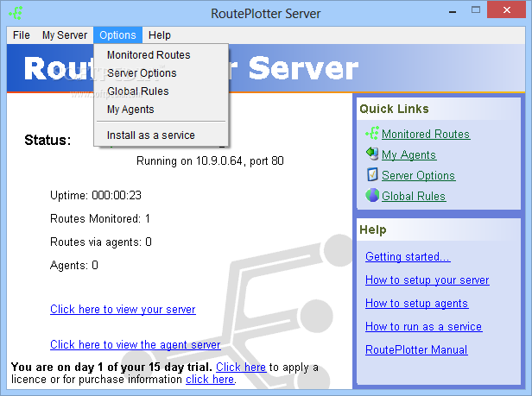Select Global Rules in the Options menu

[x=161, y=91]
